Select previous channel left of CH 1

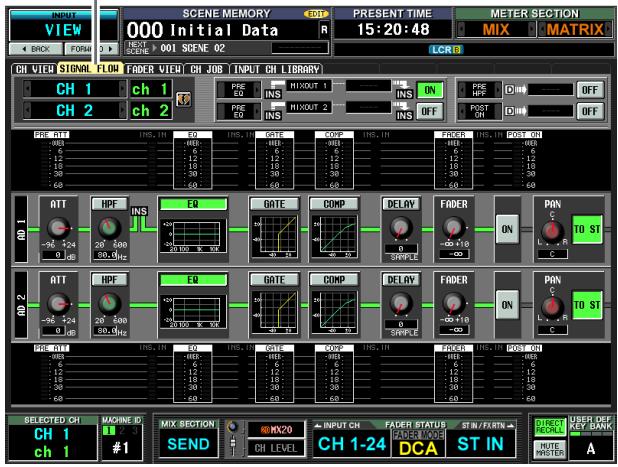pyautogui.click(x=27, y=89)
